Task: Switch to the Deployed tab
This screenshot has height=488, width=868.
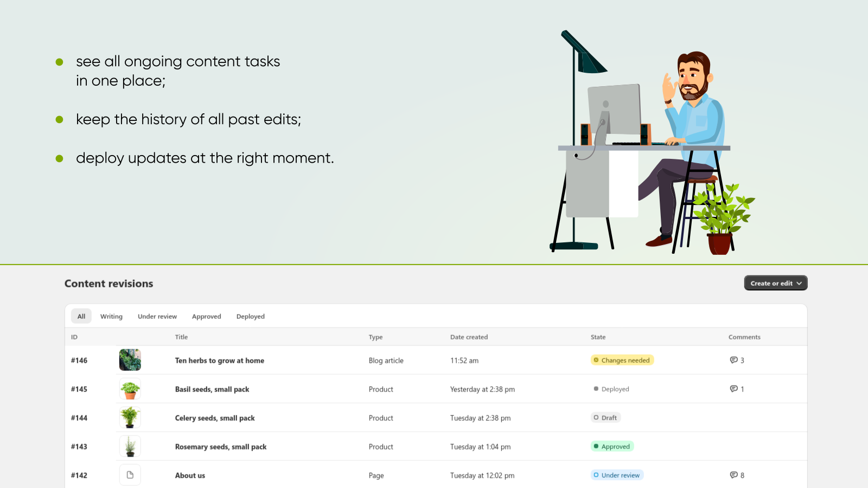Action: coord(250,316)
